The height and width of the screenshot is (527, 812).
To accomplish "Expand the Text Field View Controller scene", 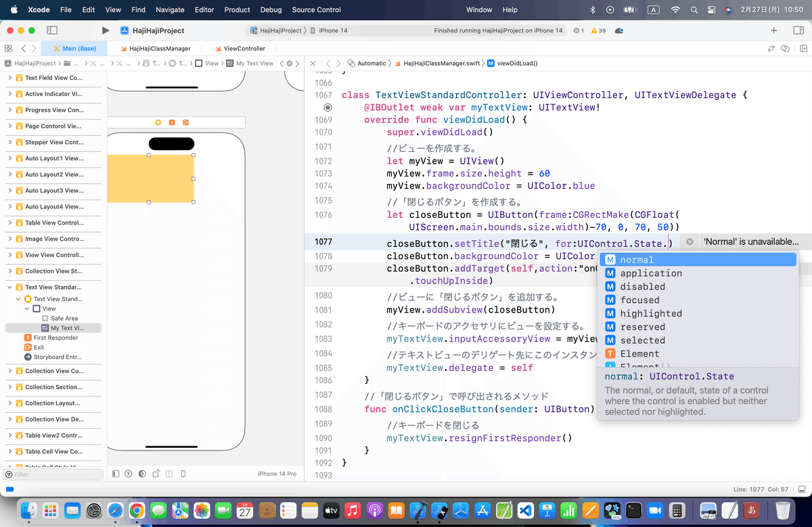I will [10, 78].
